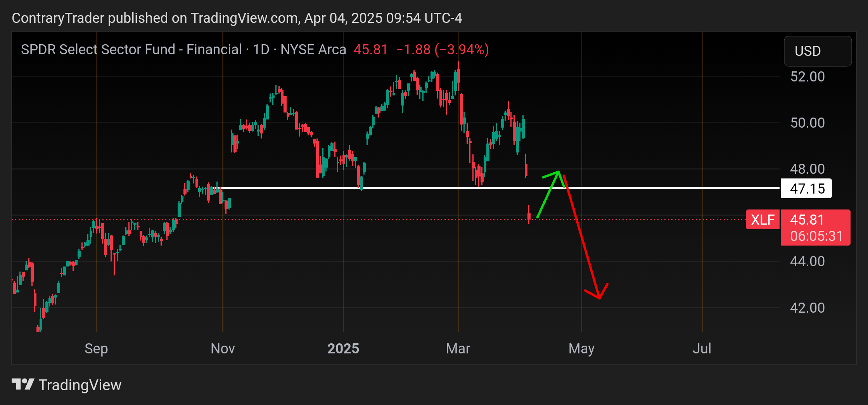
Task: Click the TradingView wordmark text
Action: 80,385
